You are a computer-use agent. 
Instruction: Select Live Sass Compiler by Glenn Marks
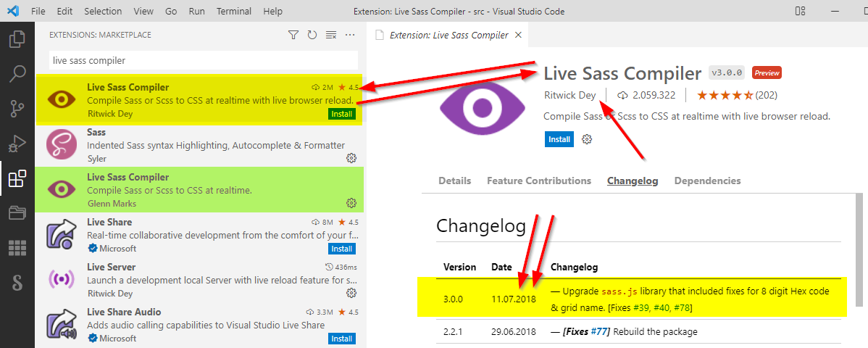click(199, 189)
